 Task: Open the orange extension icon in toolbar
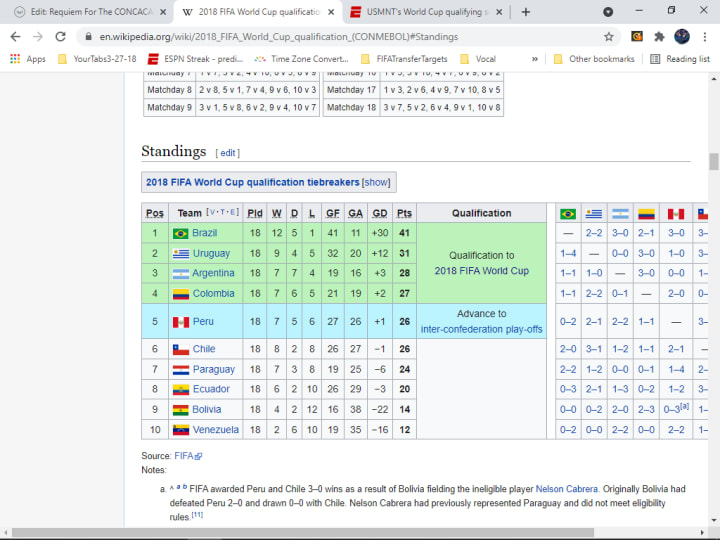[x=637, y=36]
